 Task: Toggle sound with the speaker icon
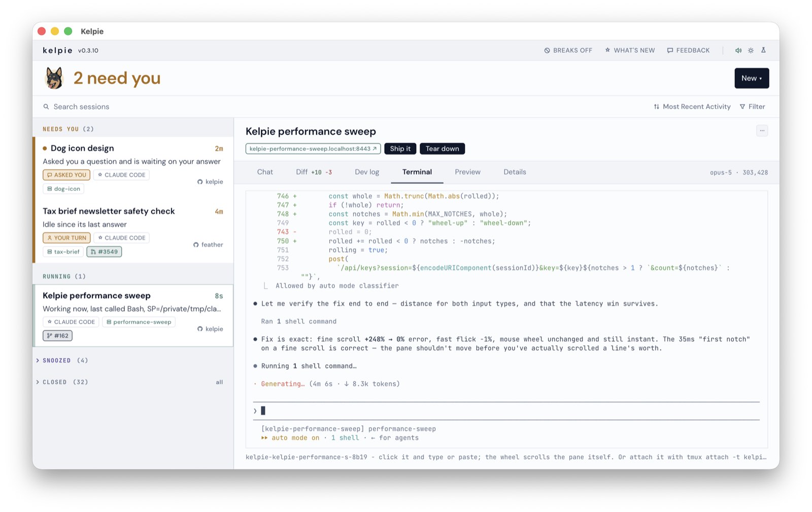click(x=738, y=50)
